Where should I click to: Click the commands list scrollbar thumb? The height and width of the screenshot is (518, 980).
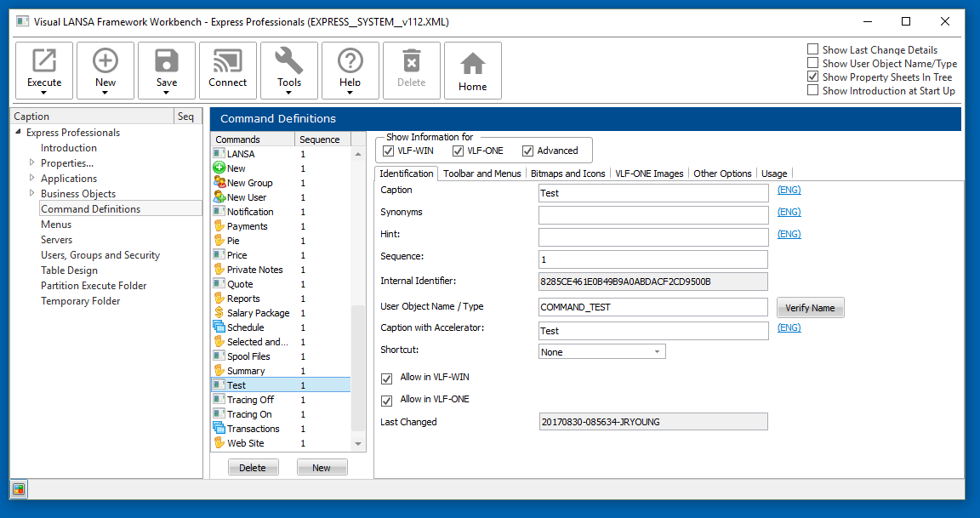point(358,368)
